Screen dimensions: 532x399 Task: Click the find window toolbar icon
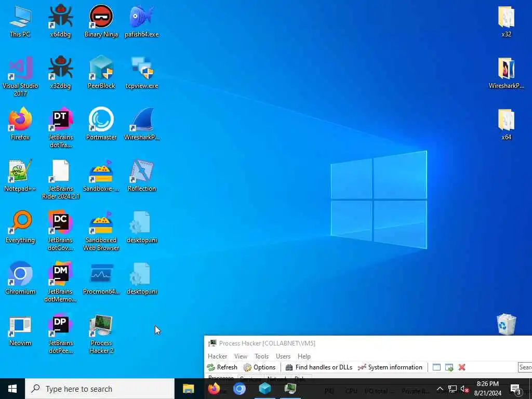[436, 367]
